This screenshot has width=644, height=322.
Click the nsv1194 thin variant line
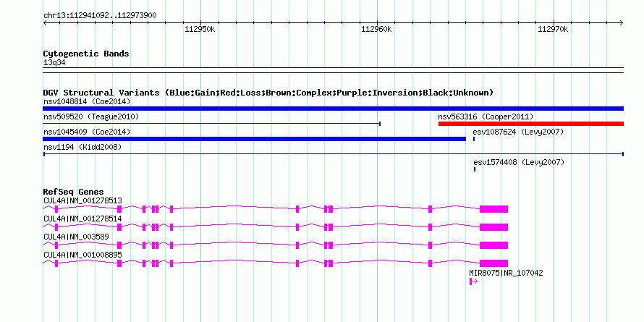pyautogui.click(x=333, y=154)
